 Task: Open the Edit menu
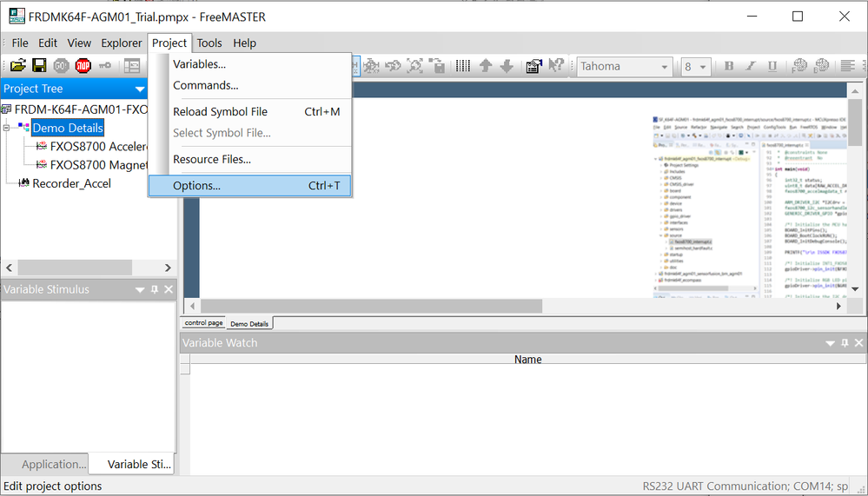pyautogui.click(x=48, y=43)
